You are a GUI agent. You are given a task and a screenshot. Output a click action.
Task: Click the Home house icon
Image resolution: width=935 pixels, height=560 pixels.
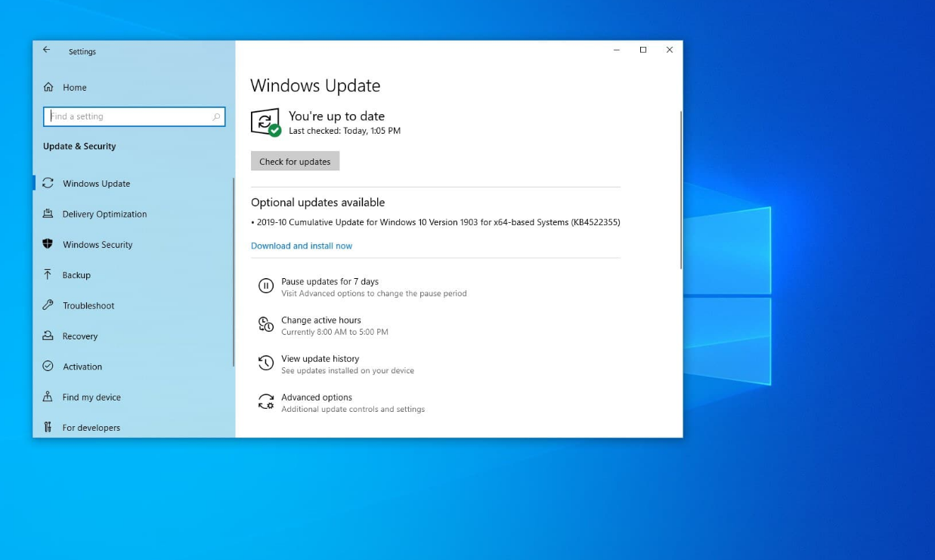point(48,87)
